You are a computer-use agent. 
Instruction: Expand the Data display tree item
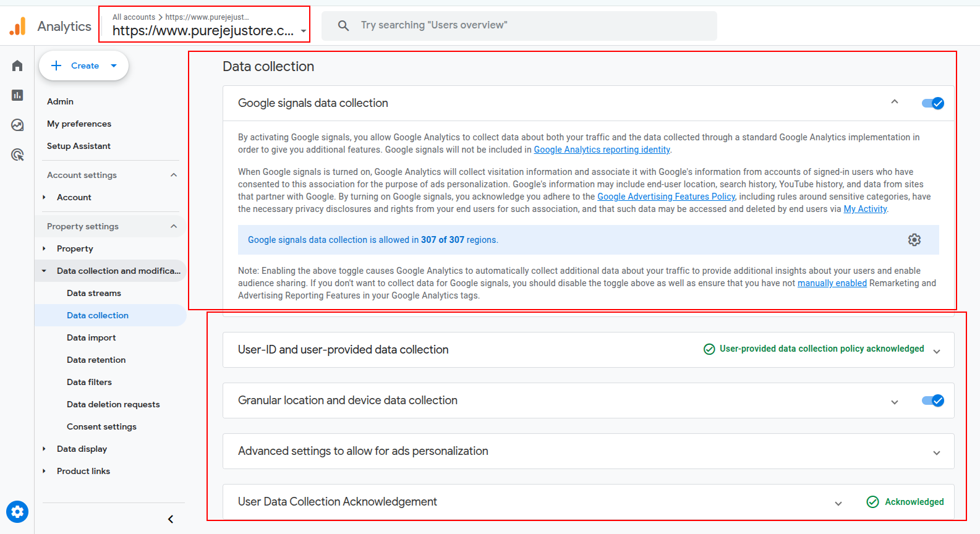(x=82, y=449)
